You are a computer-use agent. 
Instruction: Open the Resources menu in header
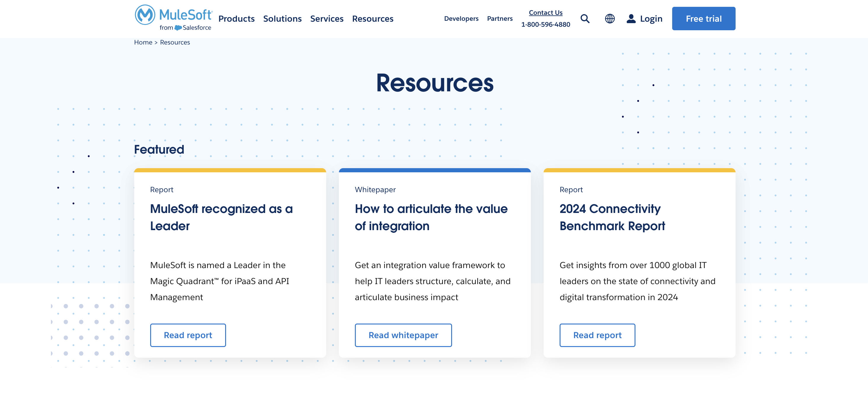pyautogui.click(x=373, y=19)
